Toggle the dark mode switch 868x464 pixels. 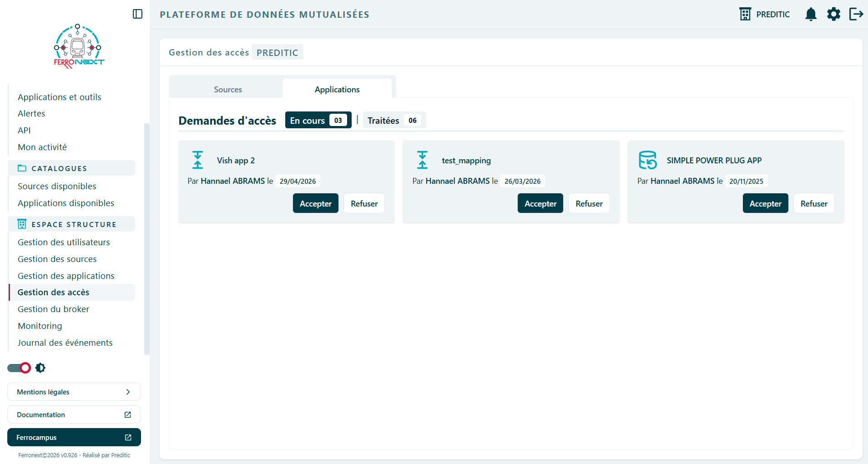[19, 368]
